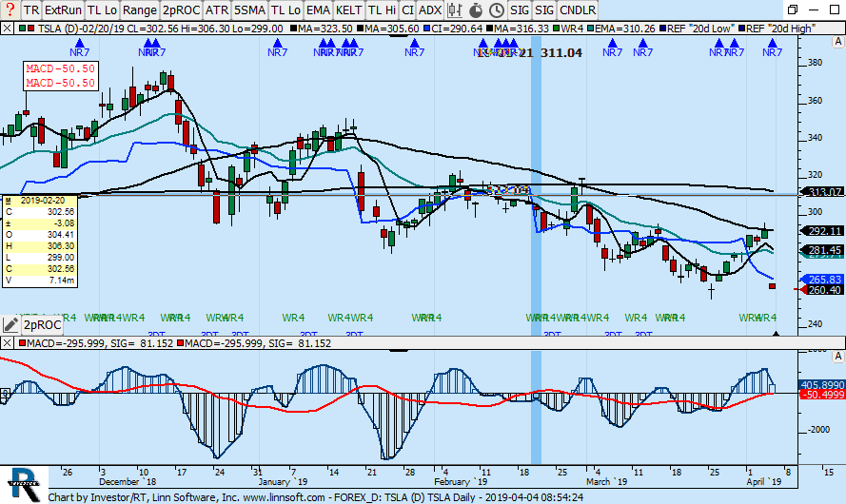Click the TL Lo button beside 5SMA
This screenshot has height=504, width=846.
tap(285, 10)
